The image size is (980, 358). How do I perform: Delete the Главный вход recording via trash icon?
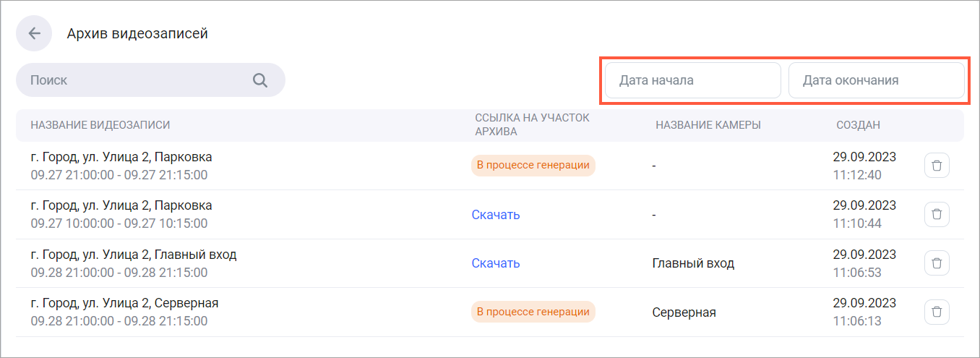point(937,263)
